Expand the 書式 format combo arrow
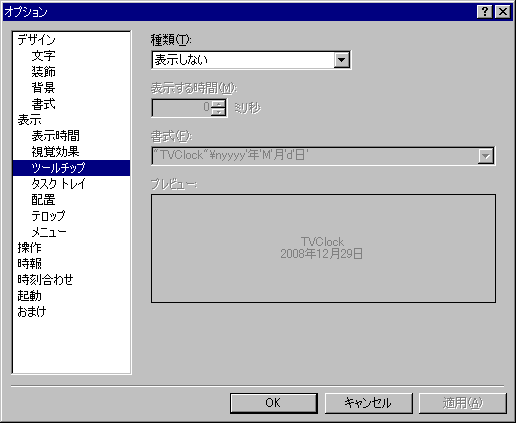 pyautogui.click(x=486, y=156)
